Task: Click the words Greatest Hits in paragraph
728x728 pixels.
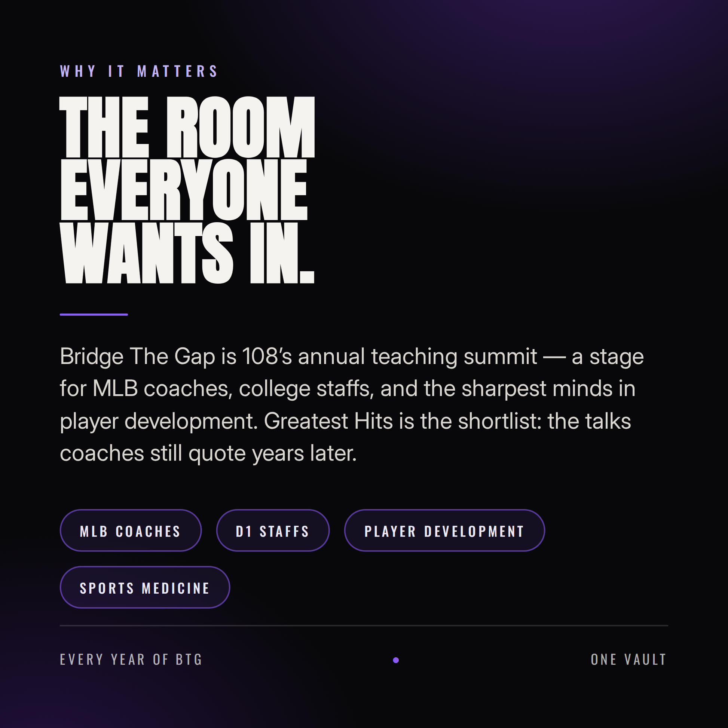Action: (x=328, y=421)
